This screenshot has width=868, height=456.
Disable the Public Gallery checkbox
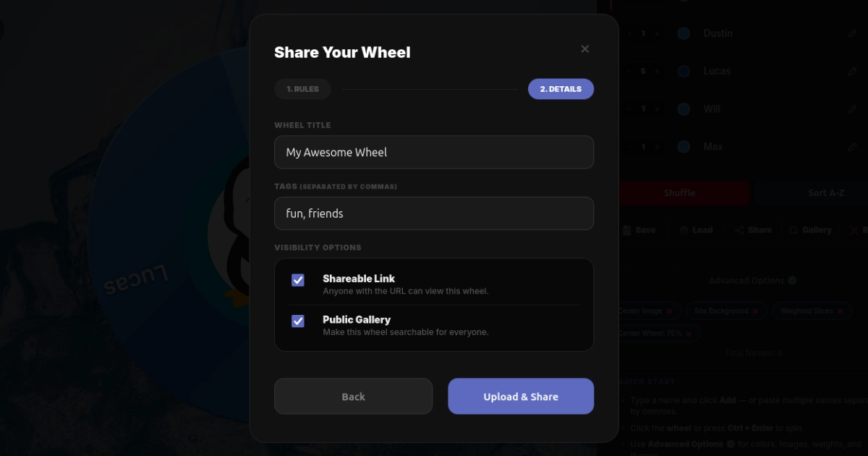click(x=297, y=321)
